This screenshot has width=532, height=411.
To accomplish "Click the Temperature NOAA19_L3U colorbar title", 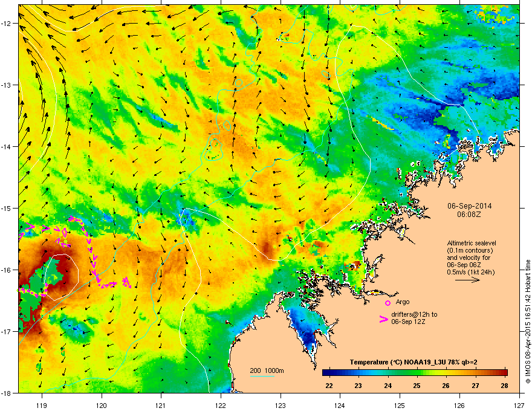I will pos(414,362).
